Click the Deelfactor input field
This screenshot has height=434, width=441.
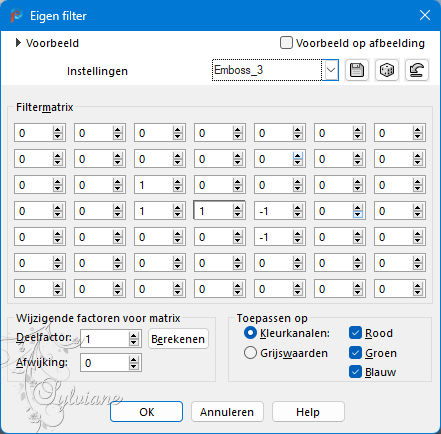point(105,339)
